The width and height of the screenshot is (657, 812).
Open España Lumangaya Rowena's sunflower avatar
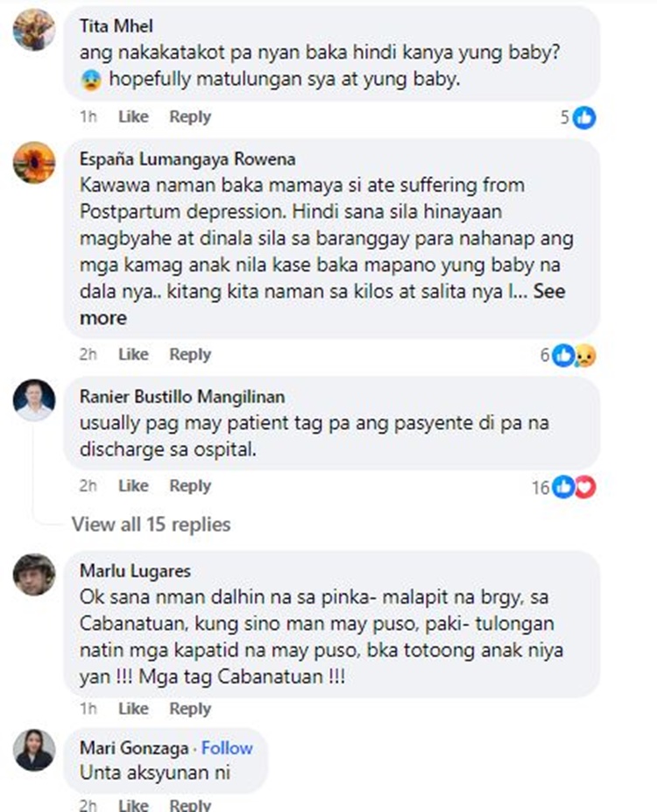[x=34, y=162]
